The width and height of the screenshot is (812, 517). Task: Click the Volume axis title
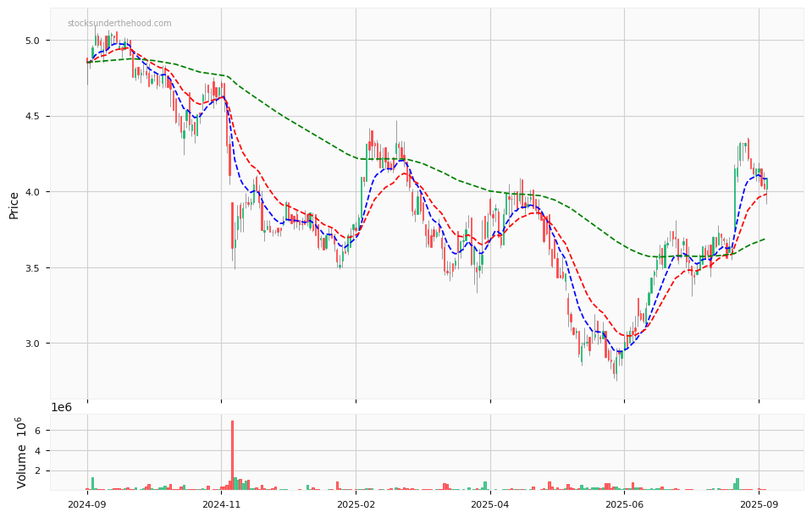click(20, 453)
